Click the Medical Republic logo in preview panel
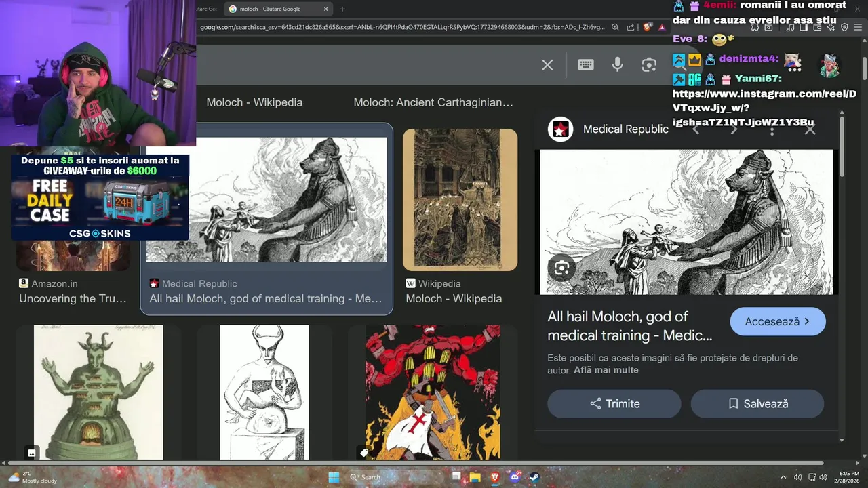Screen dimensions: 868x488 tap(560, 129)
